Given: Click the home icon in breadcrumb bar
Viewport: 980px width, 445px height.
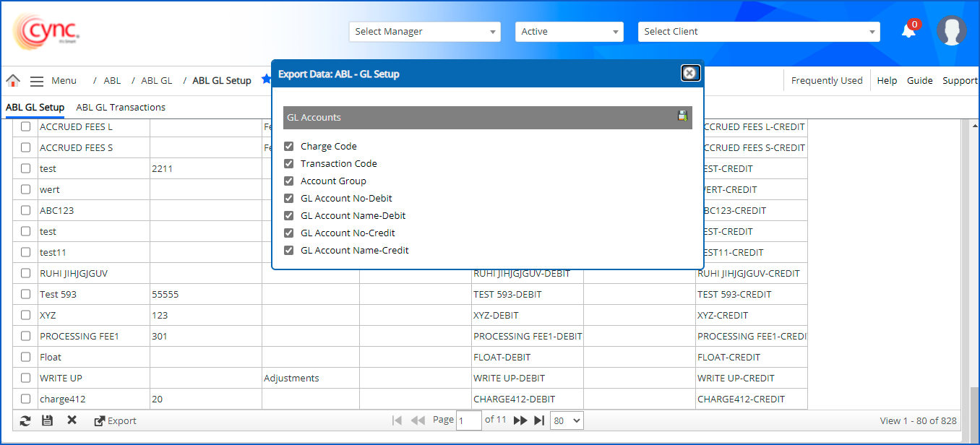Looking at the screenshot, I should [x=13, y=80].
